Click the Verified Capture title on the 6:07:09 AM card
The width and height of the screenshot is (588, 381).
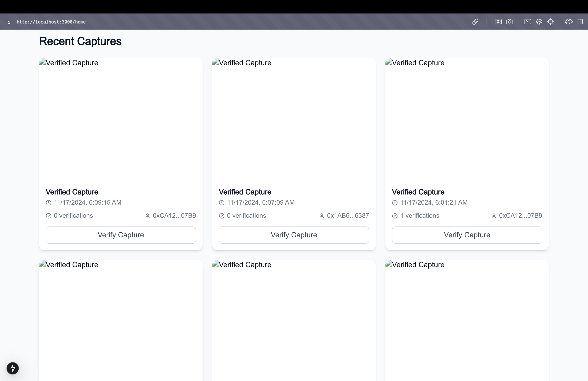click(x=245, y=192)
